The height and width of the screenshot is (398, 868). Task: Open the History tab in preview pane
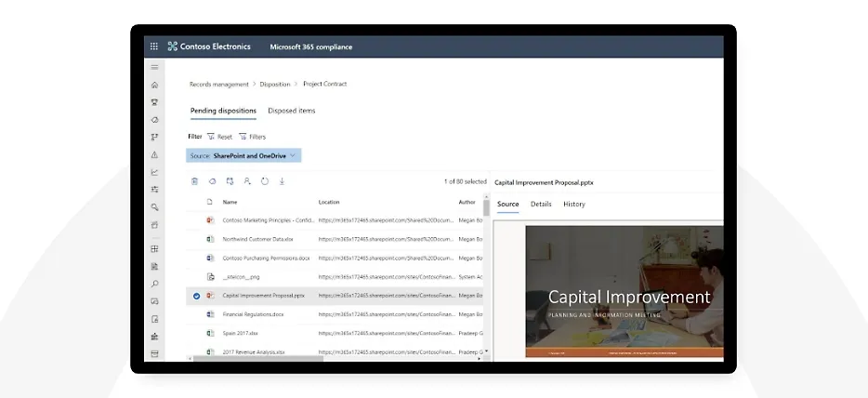[573, 204]
